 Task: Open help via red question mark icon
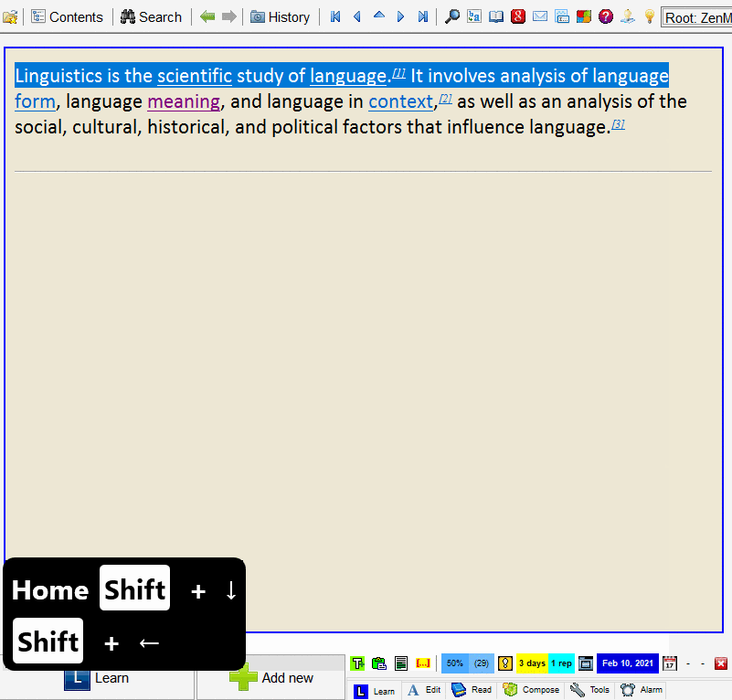coord(606,16)
